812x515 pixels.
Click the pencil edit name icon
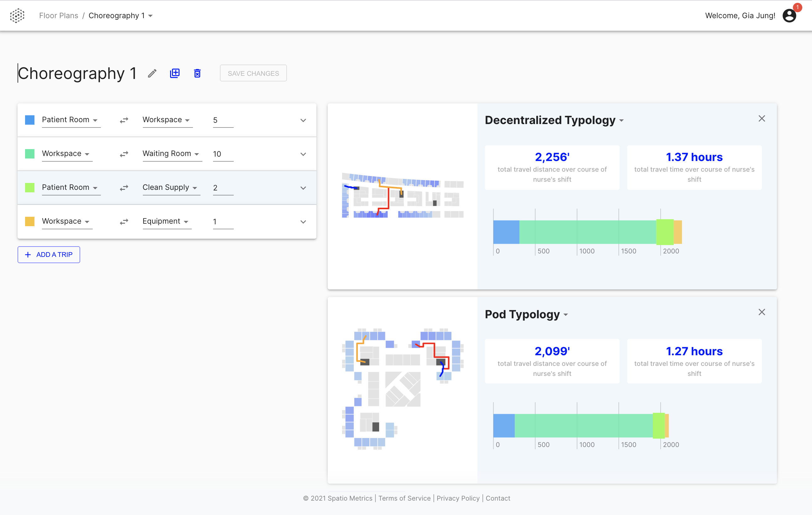pyautogui.click(x=152, y=73)
